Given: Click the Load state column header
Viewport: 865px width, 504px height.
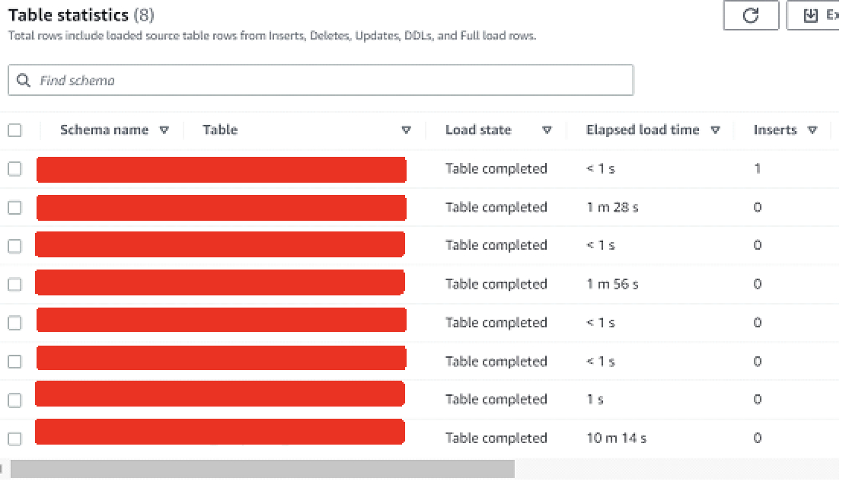Looking at the screenshot, I should pos(478,130).
